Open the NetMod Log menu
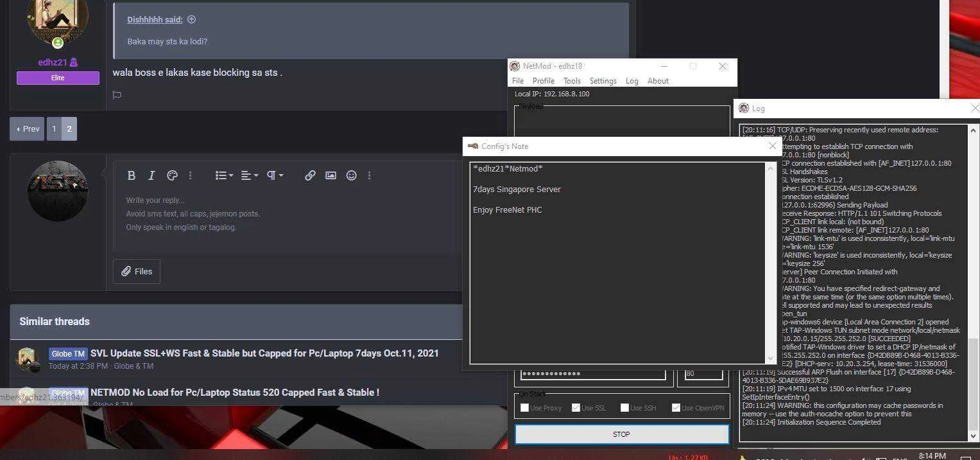Screen dimensions: 980x460 632,81
